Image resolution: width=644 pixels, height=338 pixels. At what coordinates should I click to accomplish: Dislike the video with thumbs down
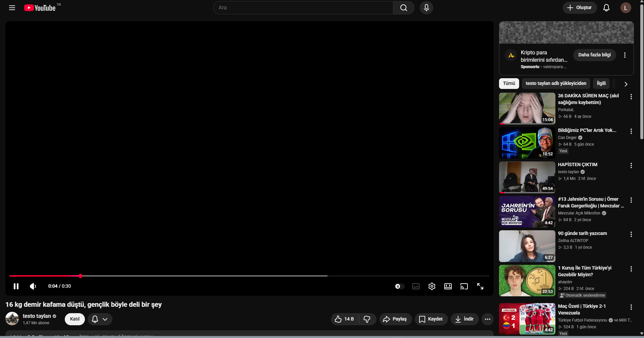click(367, 319)
